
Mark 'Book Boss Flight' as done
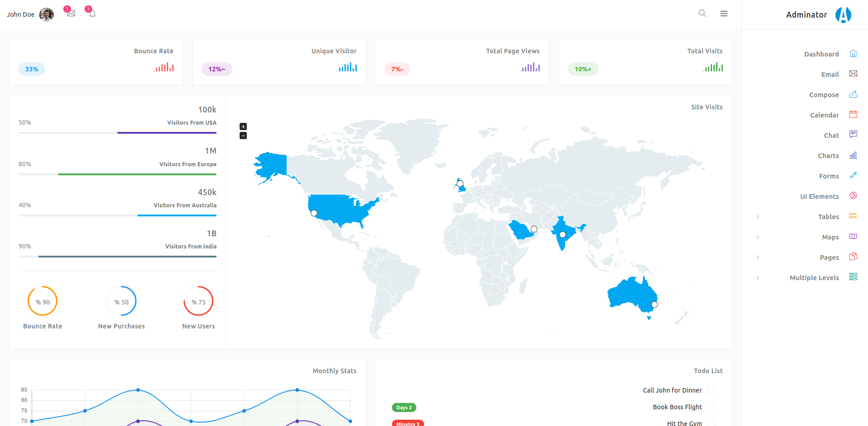pos(712,407)
